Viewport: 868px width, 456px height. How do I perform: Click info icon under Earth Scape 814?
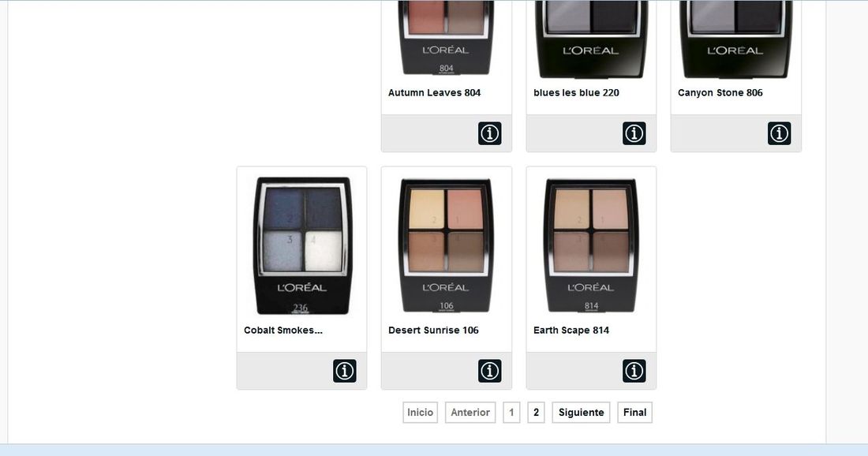click(634, 371)
